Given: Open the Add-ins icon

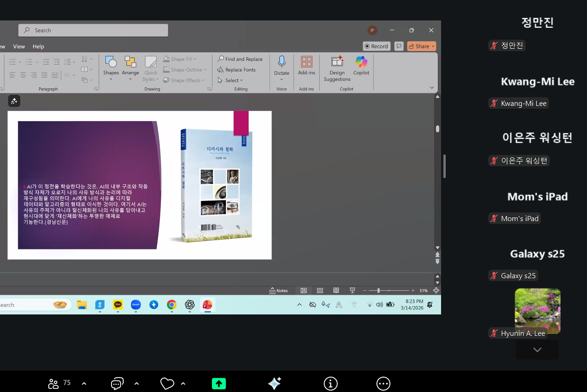Looking at the screenshot, I should point(306,62).
